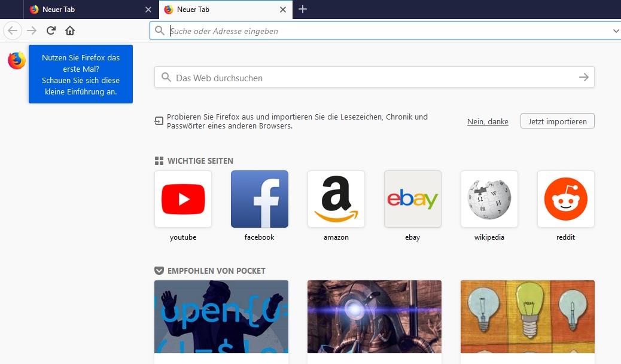
Task: Click the facebook label text
Action: [x=260, y=237]
